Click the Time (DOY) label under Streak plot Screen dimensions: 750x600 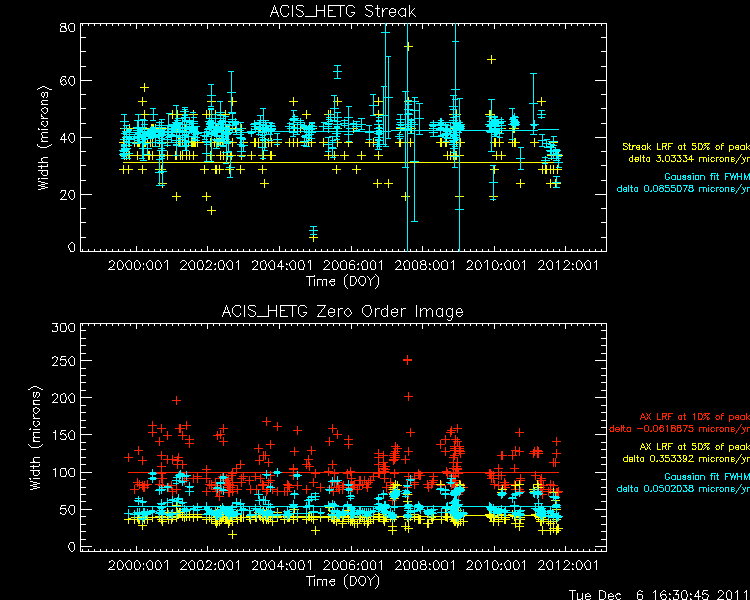pos(343,281)
